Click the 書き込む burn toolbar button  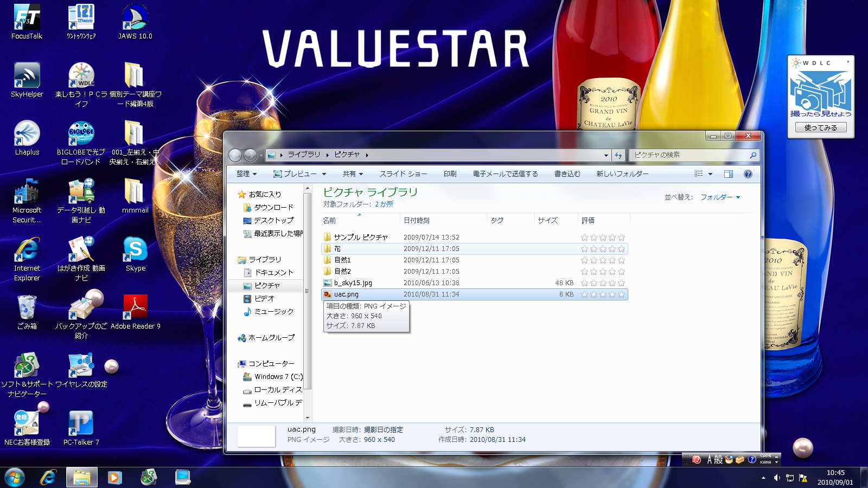(x=567, y=174)
